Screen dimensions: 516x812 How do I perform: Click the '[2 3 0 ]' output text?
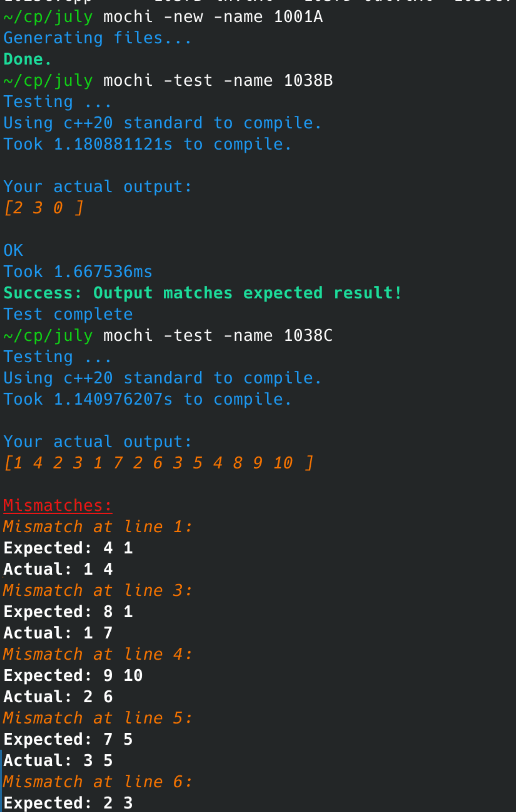[x=43, y=208]
